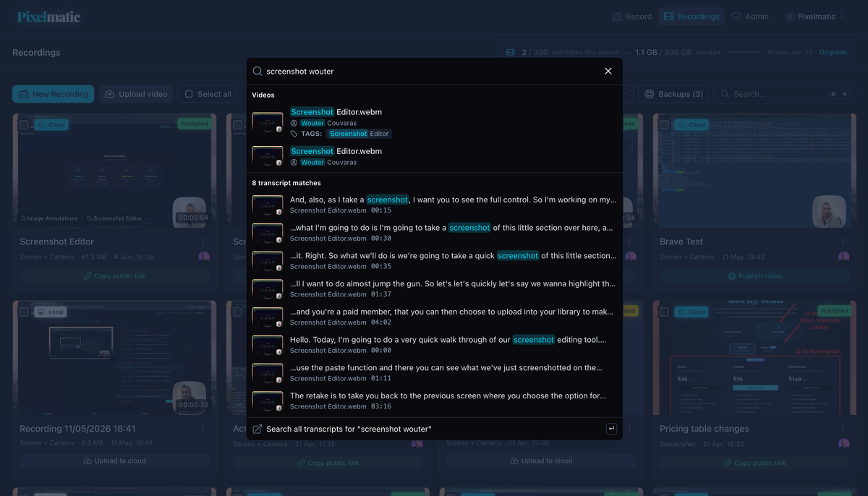868x496 pixels.
Task: Select the Recording 11/05/2026 16:41 card checkbox
Action: click(24, 312)
